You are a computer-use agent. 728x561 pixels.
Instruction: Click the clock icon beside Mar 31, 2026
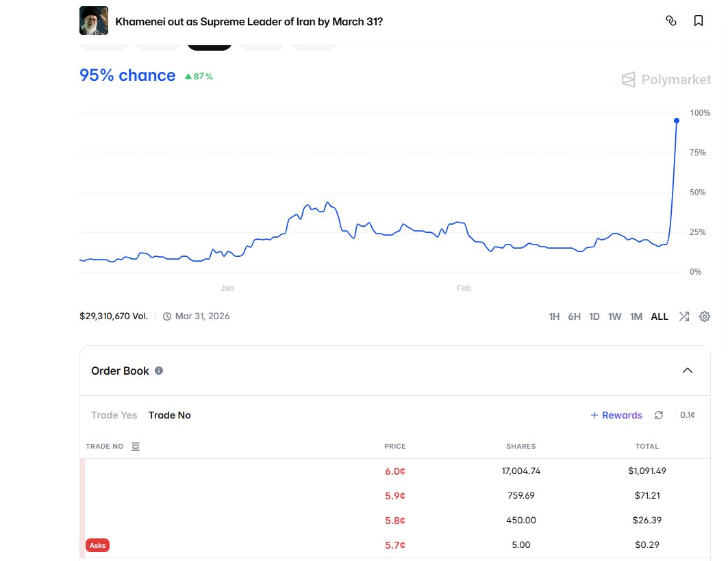point(167,316)
